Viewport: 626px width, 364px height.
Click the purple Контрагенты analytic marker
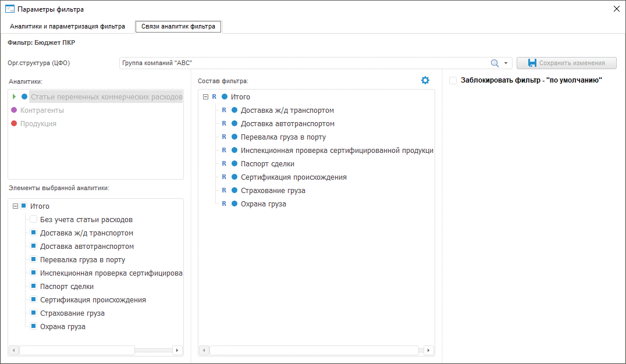pyautogui.click(x=14, y=110)
